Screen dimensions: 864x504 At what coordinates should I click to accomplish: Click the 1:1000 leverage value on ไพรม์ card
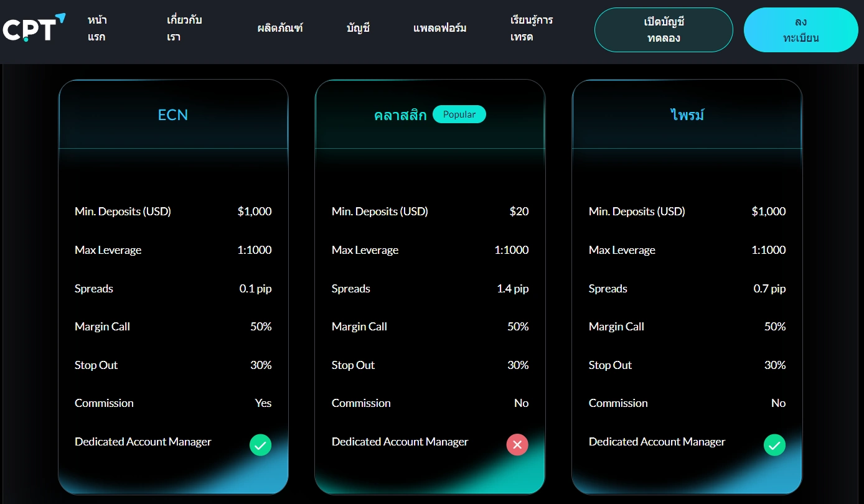(x=768, y=250)
